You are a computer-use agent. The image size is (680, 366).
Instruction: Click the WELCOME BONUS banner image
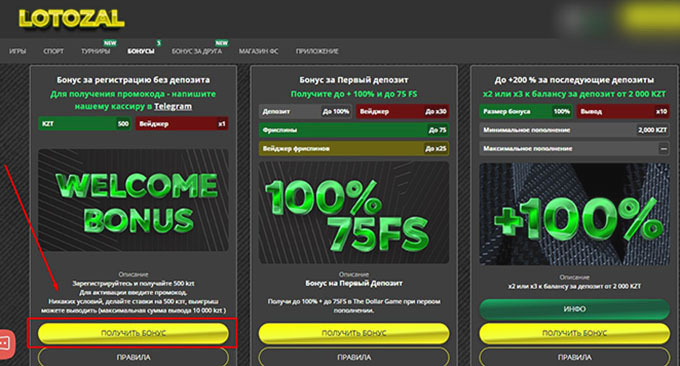133,200
